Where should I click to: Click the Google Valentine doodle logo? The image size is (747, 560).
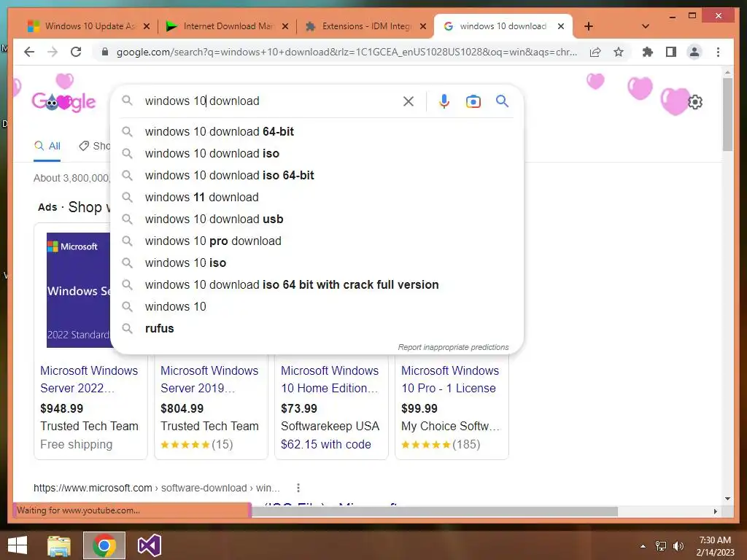click(x=63, y=101)
